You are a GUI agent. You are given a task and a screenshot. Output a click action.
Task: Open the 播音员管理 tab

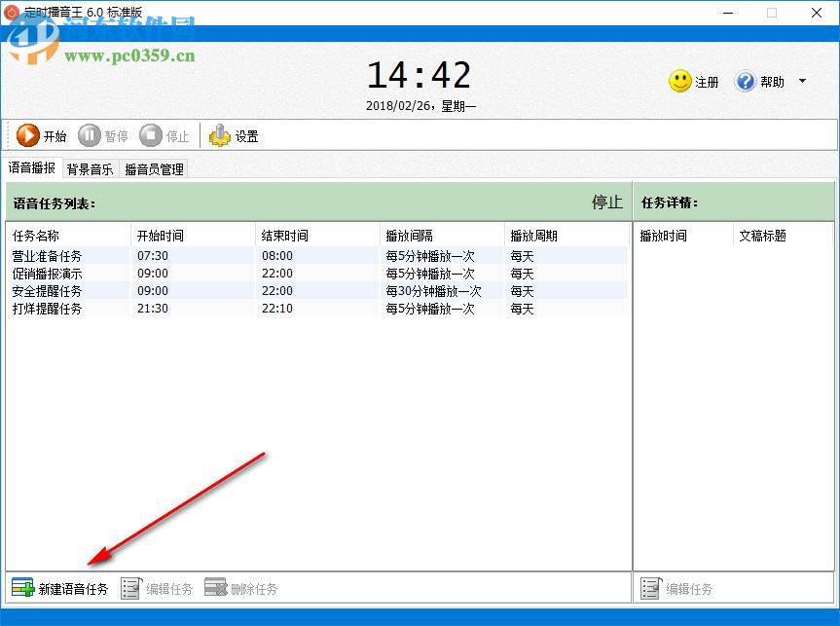pos(153,167)
